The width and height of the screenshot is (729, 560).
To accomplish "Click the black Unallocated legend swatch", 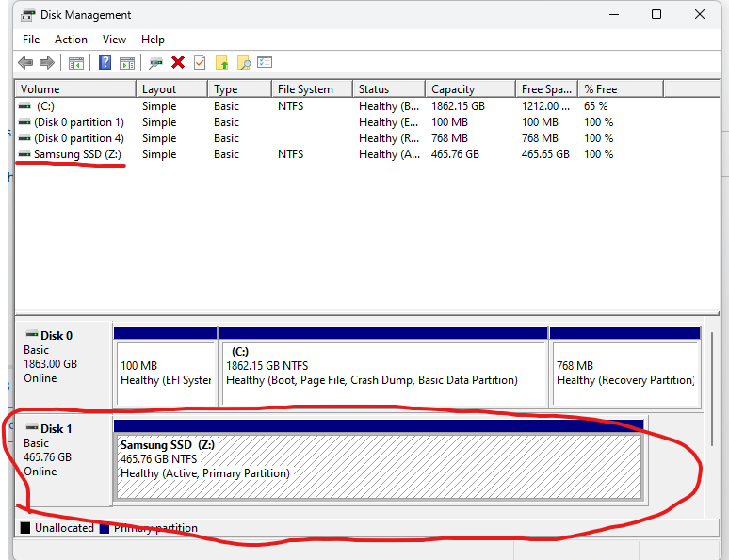I will click(25, 528).
